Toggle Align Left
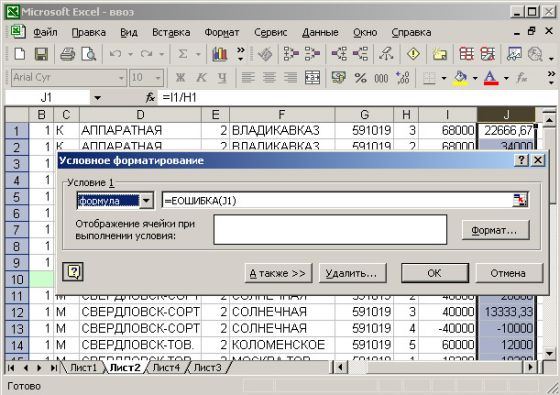The image size is (560, 395). pyautogui.click(x=248, y=78)
